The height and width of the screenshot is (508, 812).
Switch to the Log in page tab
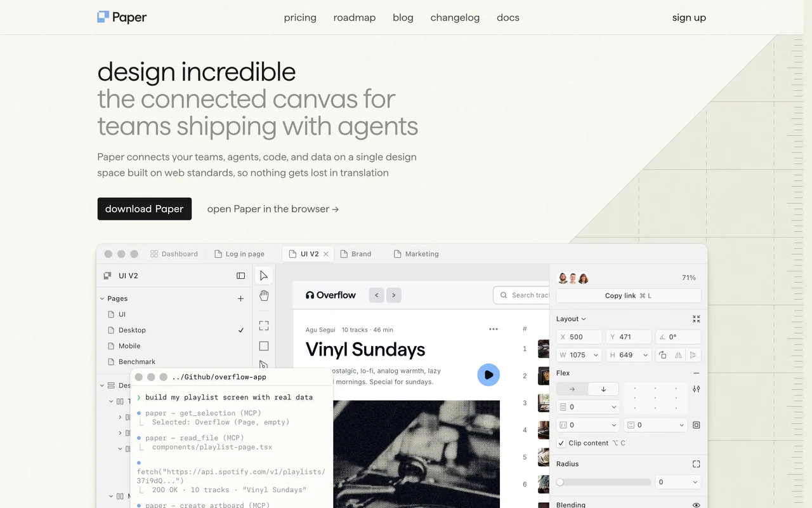(239, 254)
